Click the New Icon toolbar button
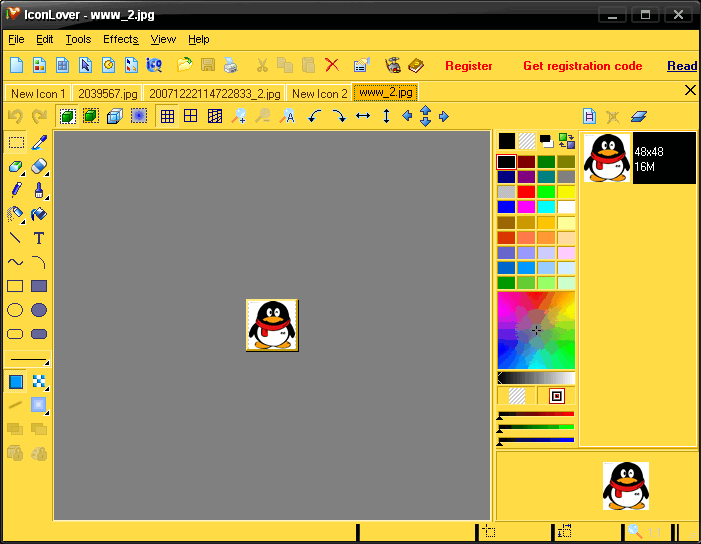Screen dimensions: 701x544 (x=17, y=65)
